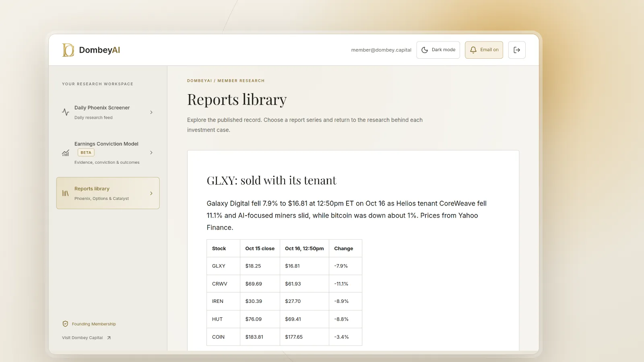644x362 pixels.
Task: Click the 'Reports library' page title
Action: coord(237,99)
